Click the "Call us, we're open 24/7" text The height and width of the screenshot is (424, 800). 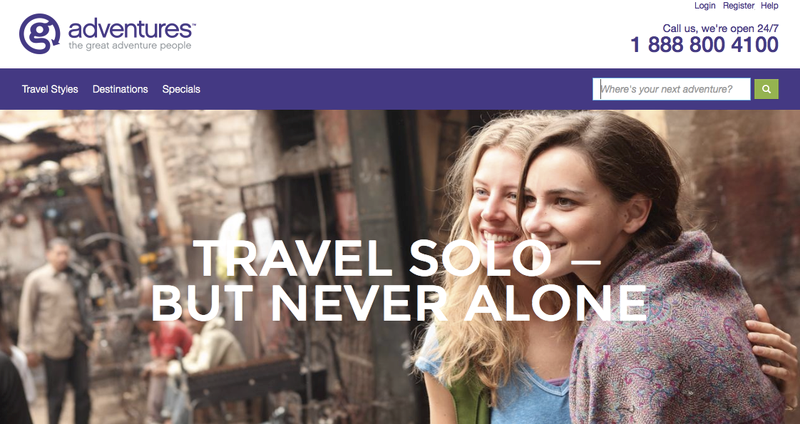720,29
